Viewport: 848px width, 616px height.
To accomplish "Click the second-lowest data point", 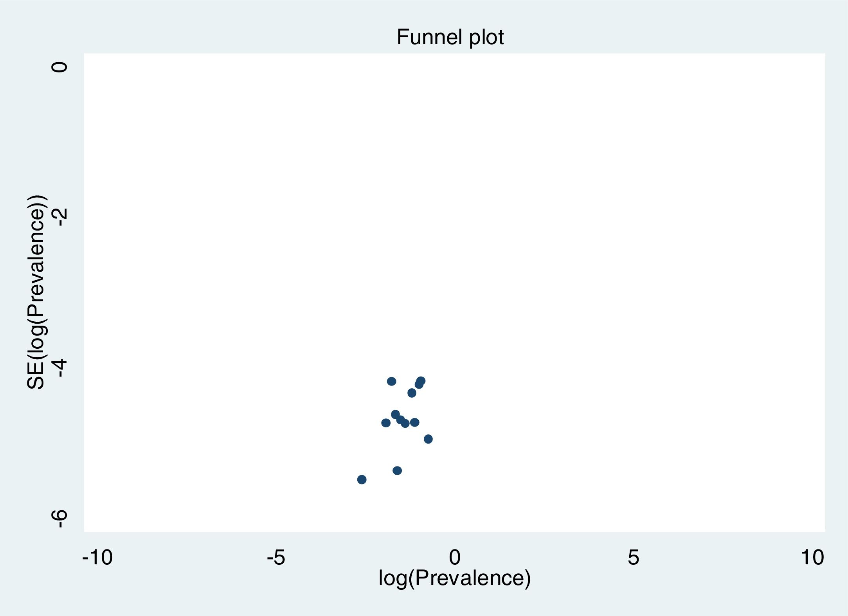I will coord(397,470).
